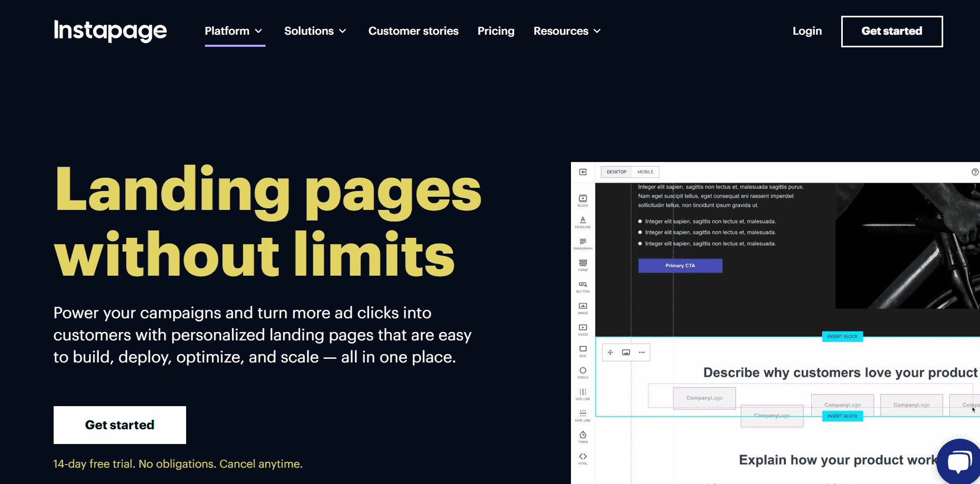Insert a Timer element
Screen dimensions: 980x484
pos(583,436)
